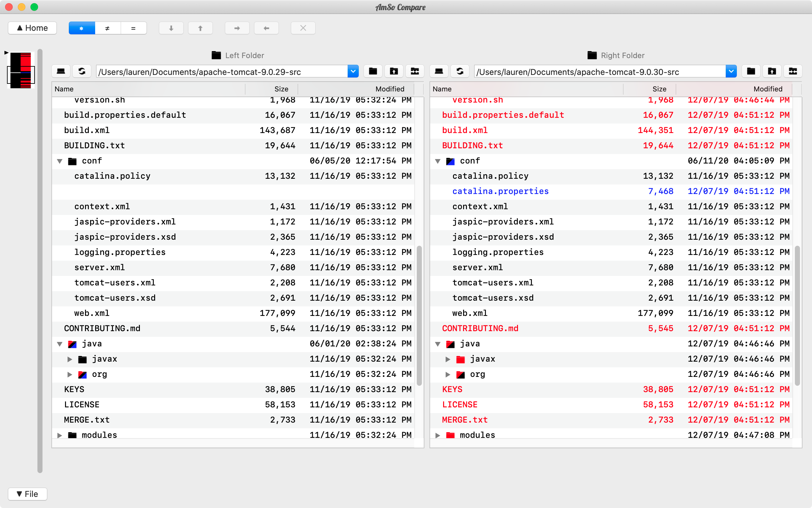Click the difference overview minimap thumbnail
This screenshot has width=812, height=508.
tap(21, 70)
